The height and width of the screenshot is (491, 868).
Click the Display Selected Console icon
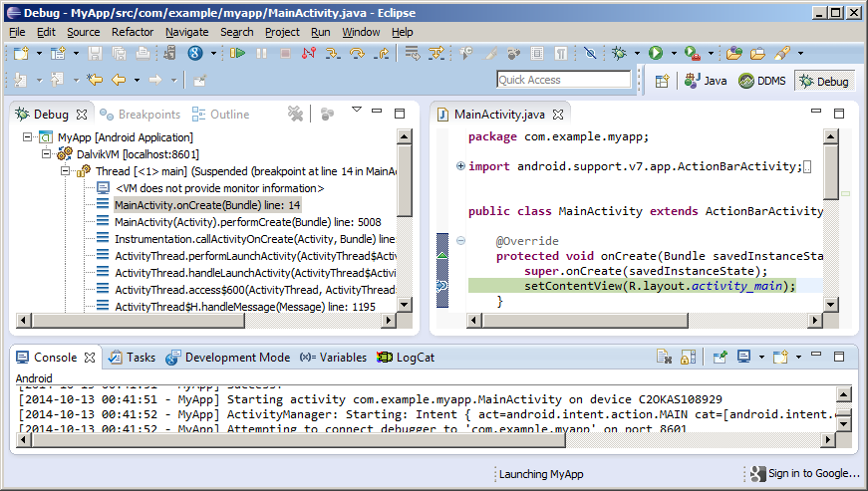coord(743,358)
